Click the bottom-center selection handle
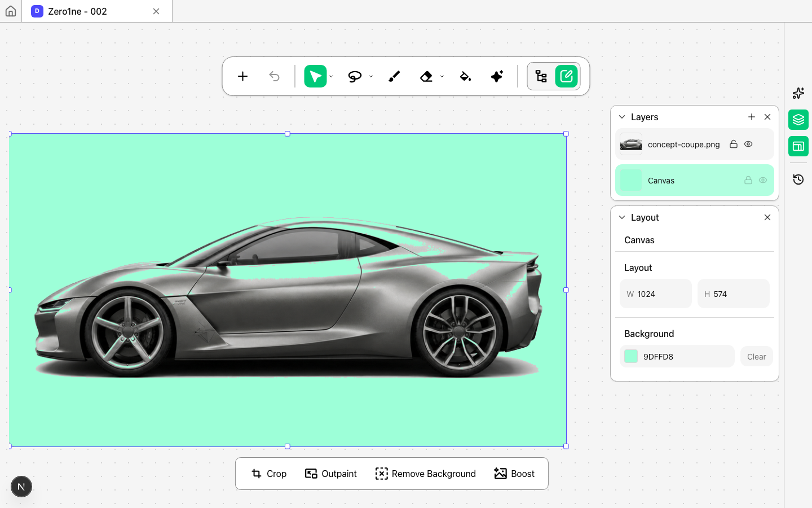Image resolution: width=812 pixels, height=508 pixels. pos(288,446)
